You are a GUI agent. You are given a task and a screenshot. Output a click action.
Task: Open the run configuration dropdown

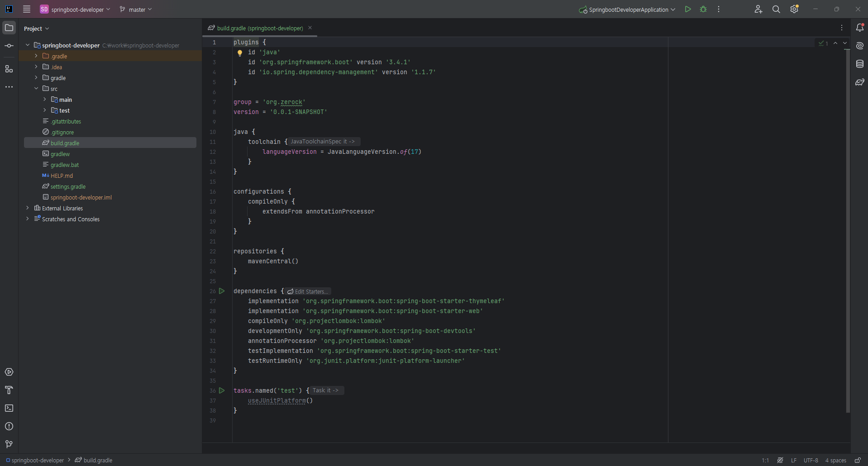[627, 9]
